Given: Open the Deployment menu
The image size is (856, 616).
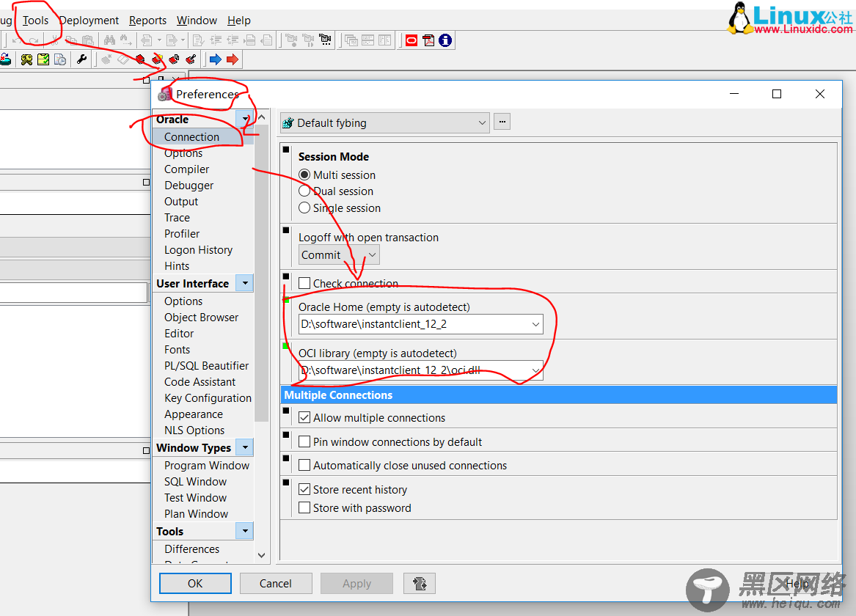Looking at the screenshot, I should tap(89, 21).
